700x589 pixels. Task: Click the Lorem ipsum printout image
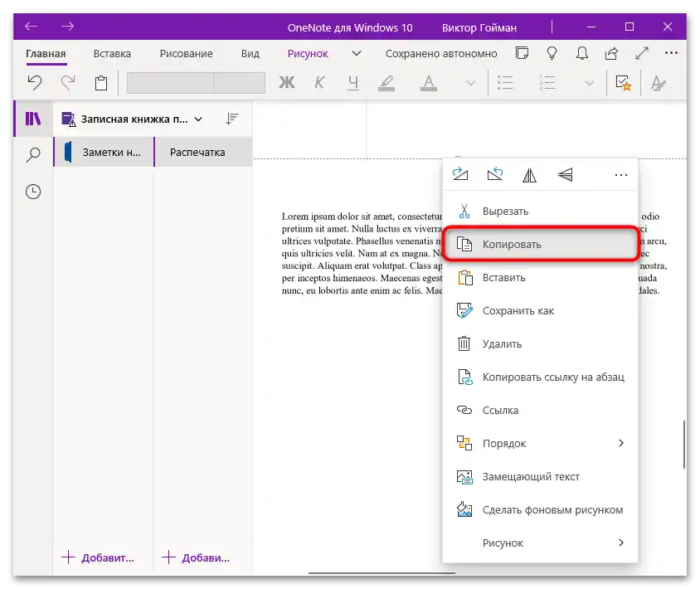coord(362,253)
